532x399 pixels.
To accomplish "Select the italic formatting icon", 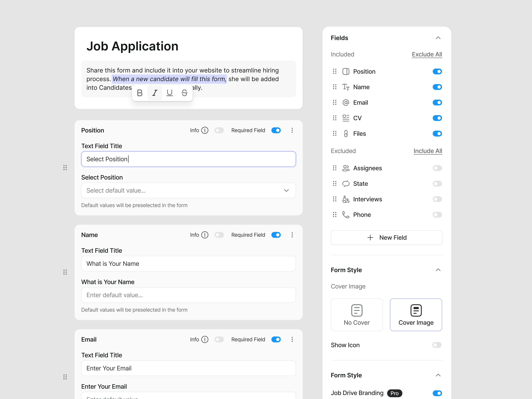I will pos(155,93).
